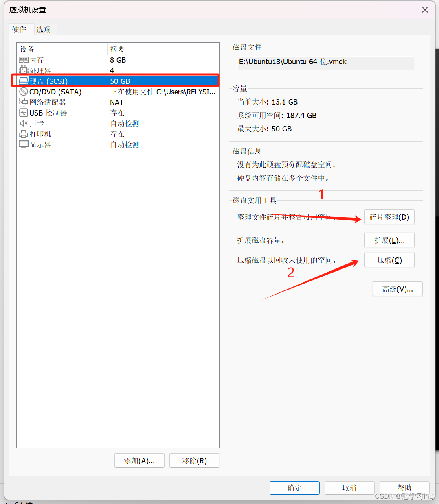This screenshot has width=439, height=504.
Task: Click the display (显示器) monitor icon
Action: tap(24, 144)
